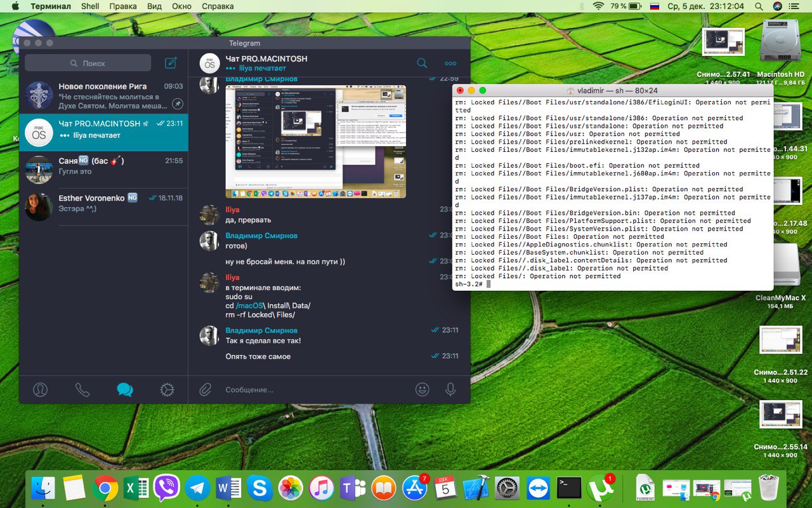Open Notes from the Dock

pyautogui.click(x=74, y=488)
